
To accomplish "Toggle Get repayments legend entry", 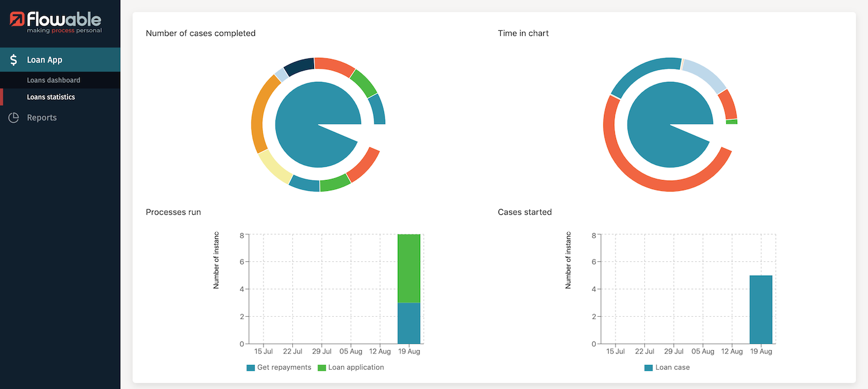I will click(x=283, y=367).
